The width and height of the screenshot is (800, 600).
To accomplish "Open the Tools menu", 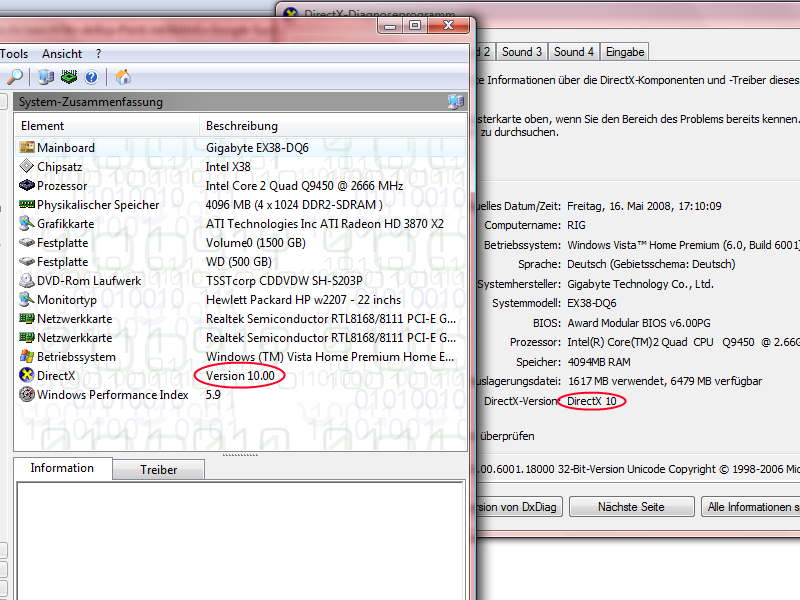I will coord(14,54).
